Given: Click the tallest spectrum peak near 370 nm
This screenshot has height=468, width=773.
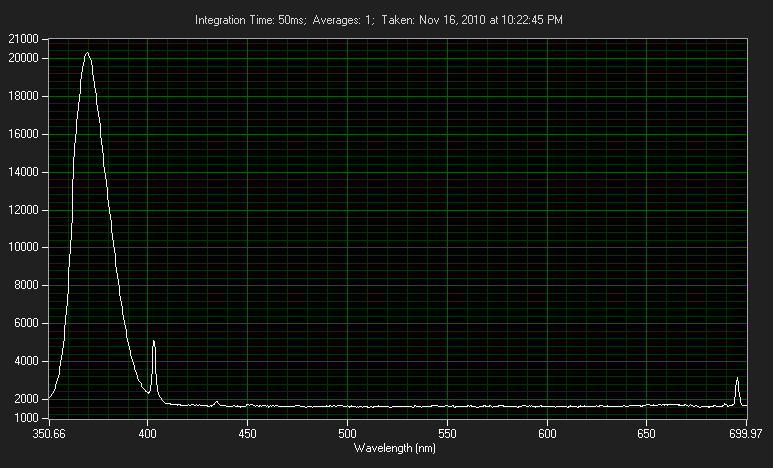Looking at the screenshot, I should coord(87,54).
